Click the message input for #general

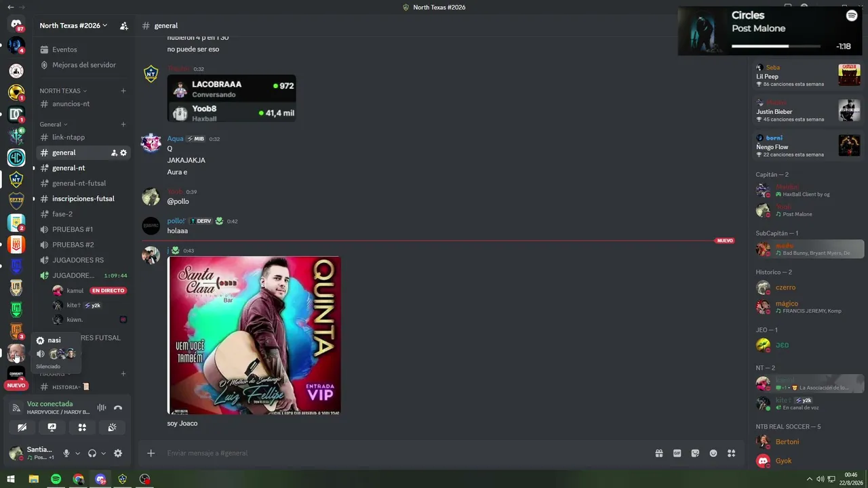click(x=407, y=453)
